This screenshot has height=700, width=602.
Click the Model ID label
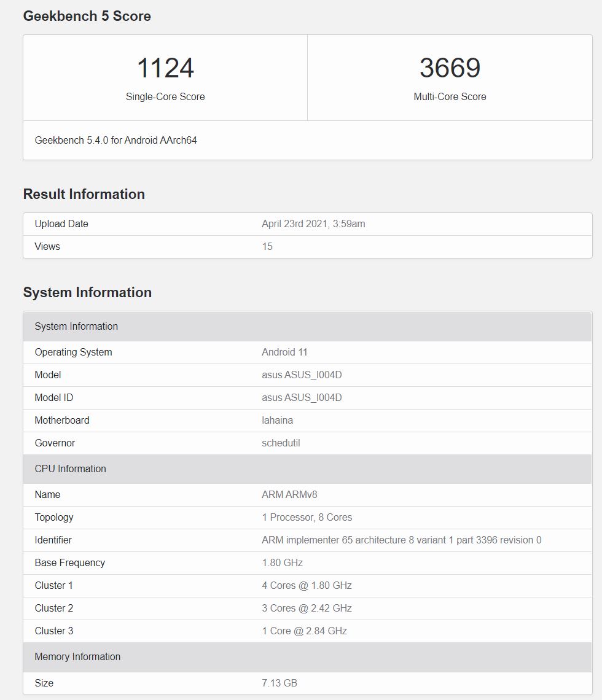pyautogui.click(x=54, y=398)
